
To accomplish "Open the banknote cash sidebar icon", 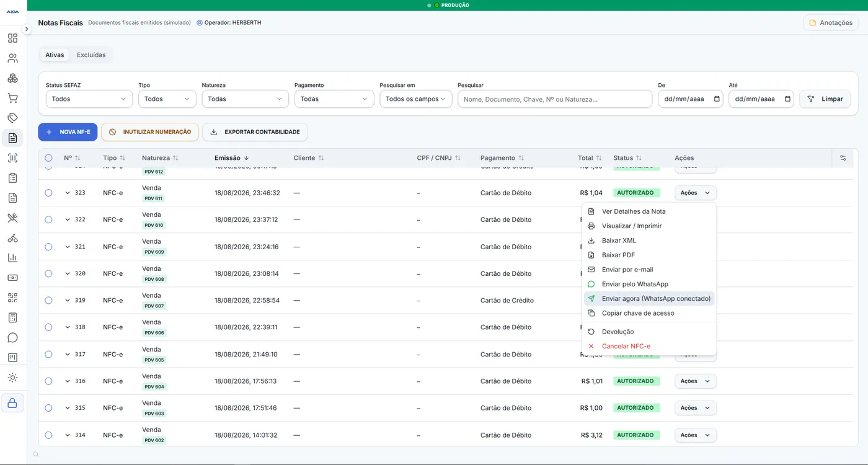I will (x=12, y=278).
